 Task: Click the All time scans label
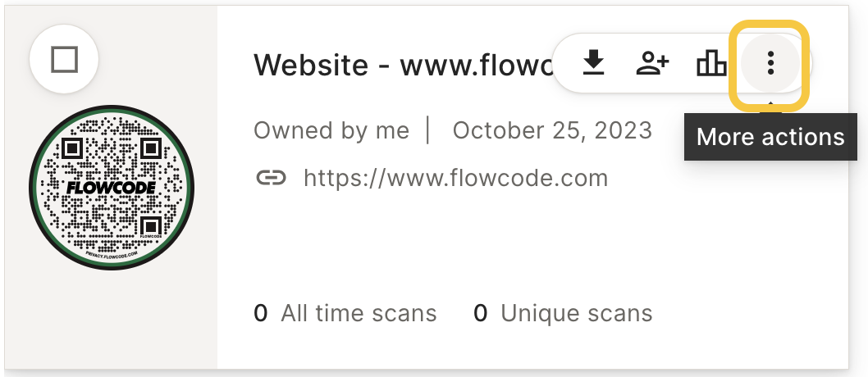(359, 313)
